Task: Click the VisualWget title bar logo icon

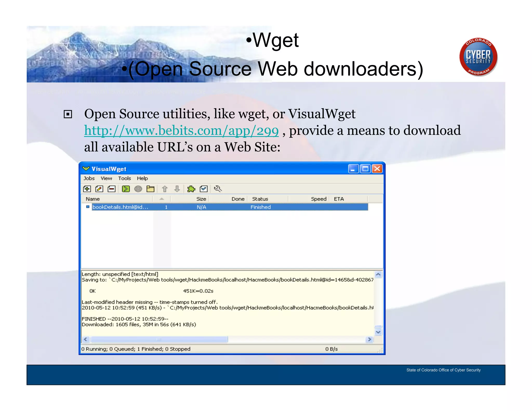Action: point(86,169)
